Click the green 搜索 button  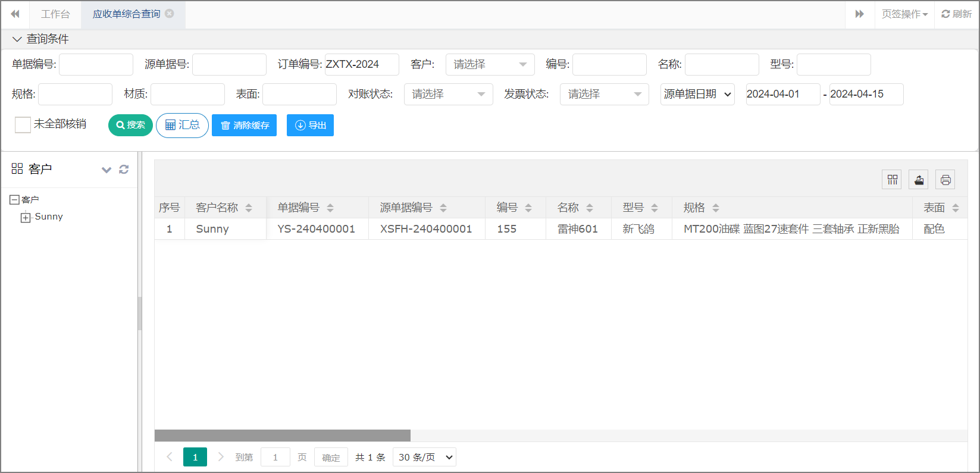coord(130,125)
